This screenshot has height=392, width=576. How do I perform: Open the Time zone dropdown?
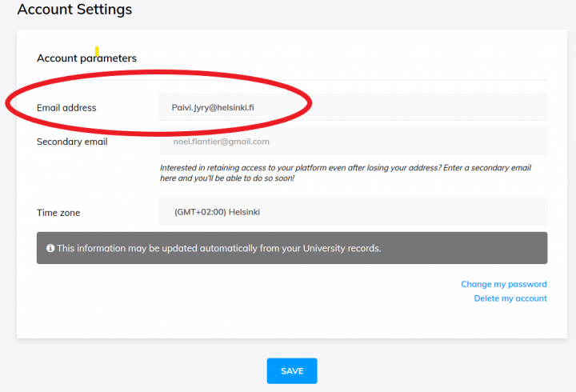point(353,212)
